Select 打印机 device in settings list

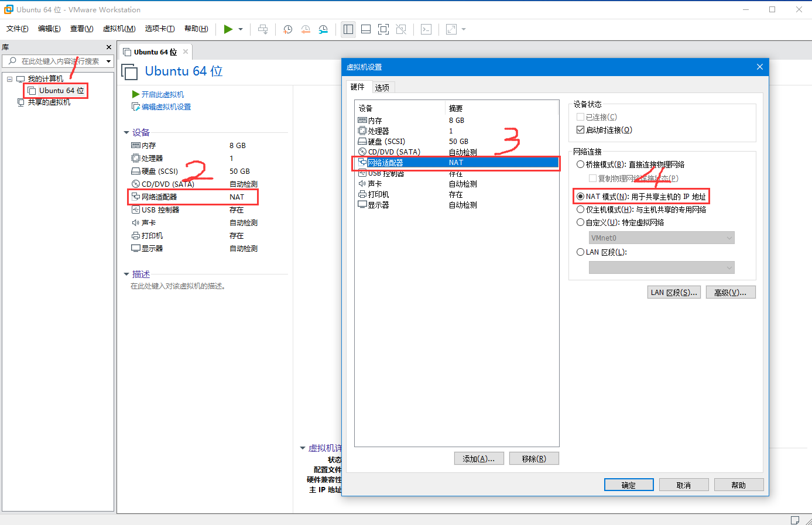pos(457,194)
